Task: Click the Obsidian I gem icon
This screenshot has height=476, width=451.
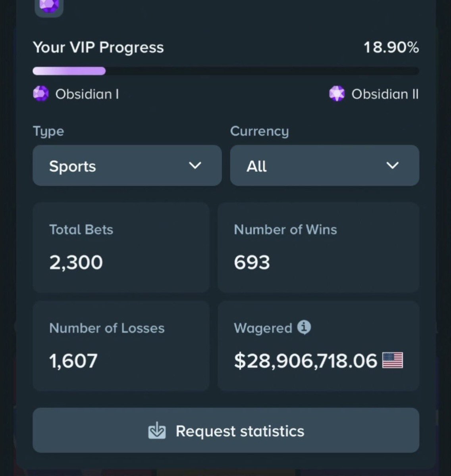Action: pyautogui.click(x=40, y=94)
